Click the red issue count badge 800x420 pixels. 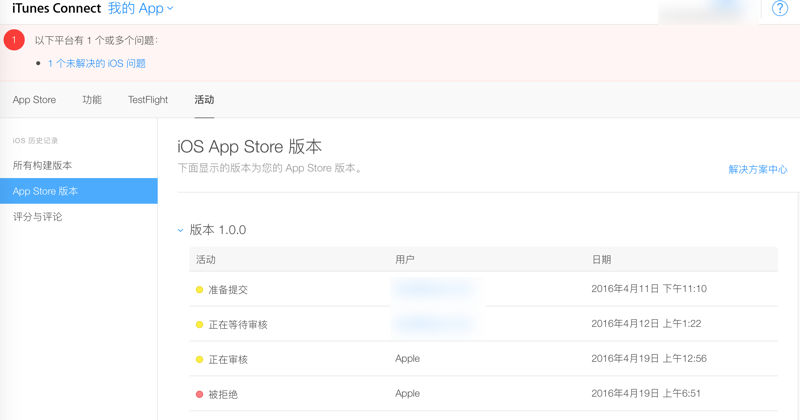coord(14,40)
